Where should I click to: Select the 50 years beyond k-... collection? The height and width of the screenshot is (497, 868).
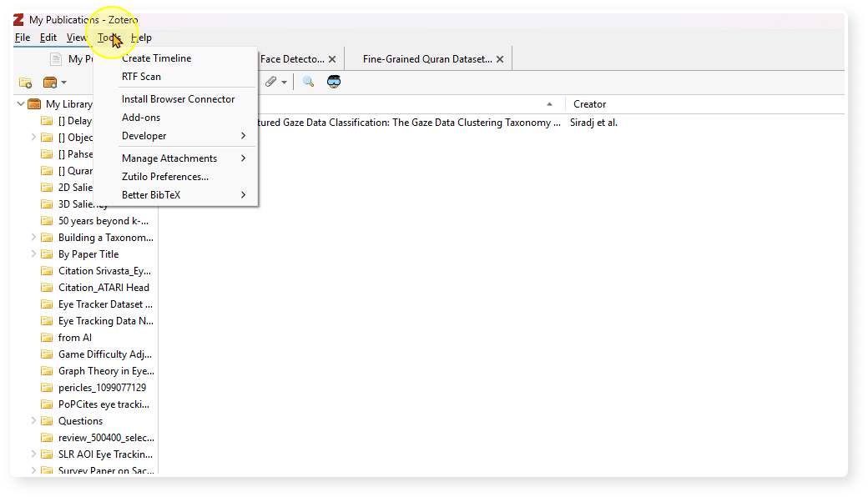pos(103,221)
